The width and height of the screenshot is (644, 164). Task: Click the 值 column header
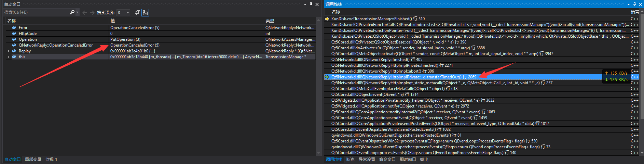pos(186,21)
